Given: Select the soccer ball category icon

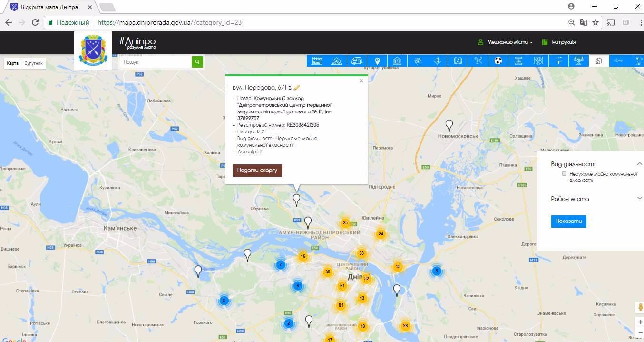Looking at the screenshot, I should point(498,60).
